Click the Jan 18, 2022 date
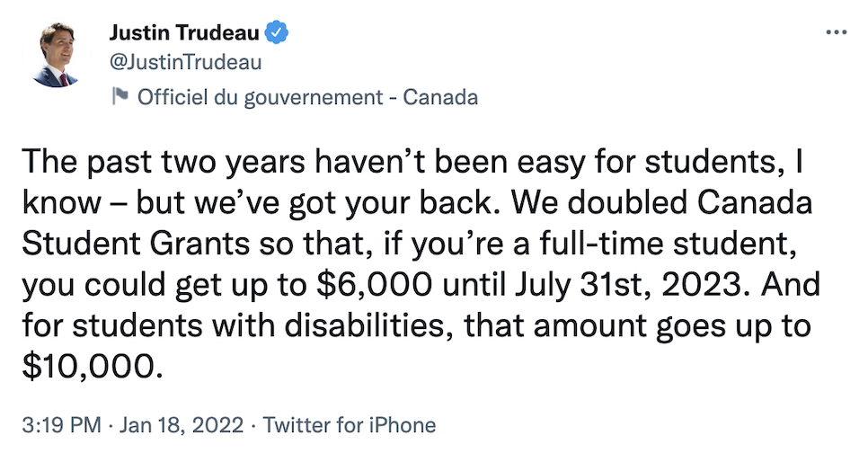868x453 pixels. 182,425
